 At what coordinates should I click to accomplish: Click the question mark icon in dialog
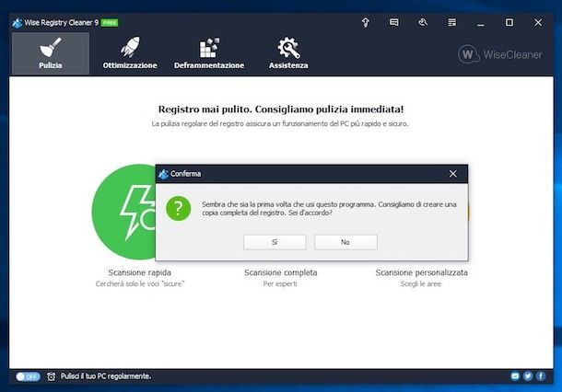coord(178,208)
